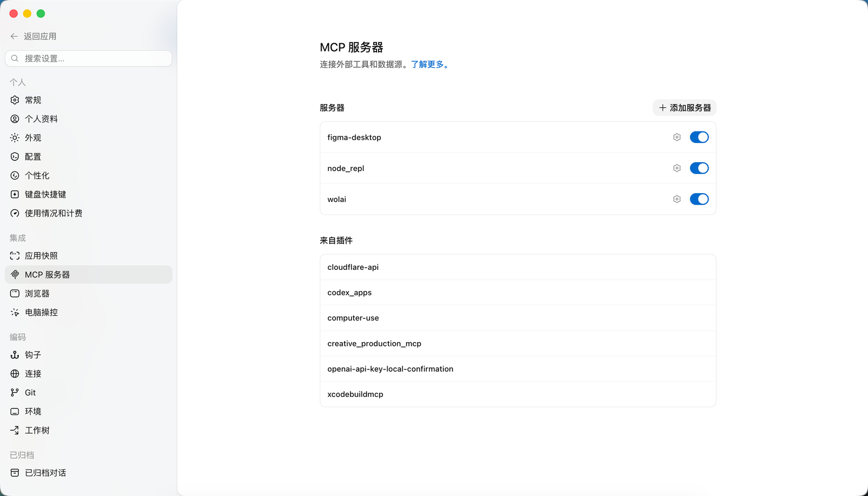Click the green maximize window button
The height and width of the screenshot is (496, 868).
pos(41,14)
